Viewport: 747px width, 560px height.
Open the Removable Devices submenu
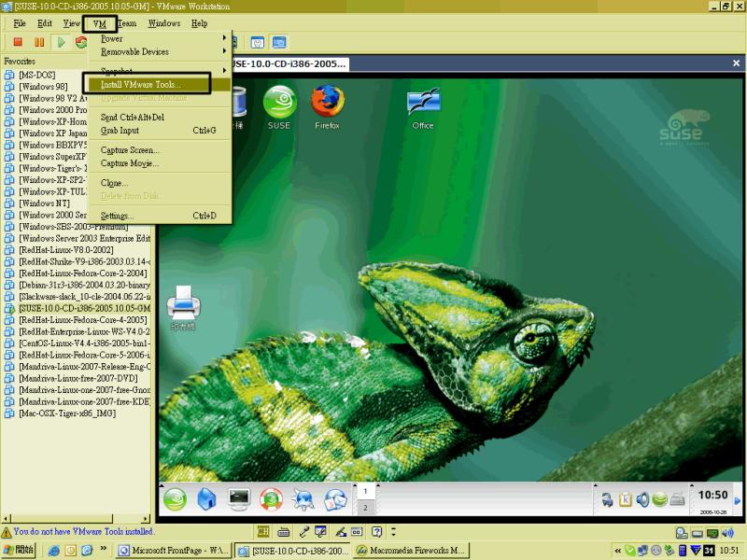pos(160,51)
